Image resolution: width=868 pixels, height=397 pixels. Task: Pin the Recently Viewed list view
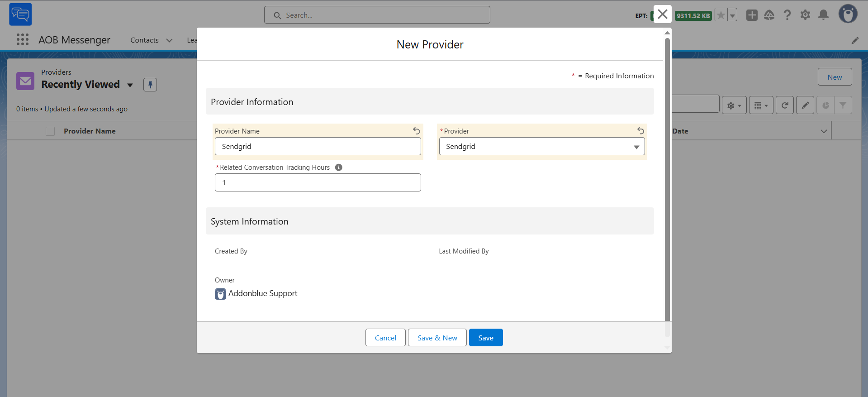click(x=150, y=85)
